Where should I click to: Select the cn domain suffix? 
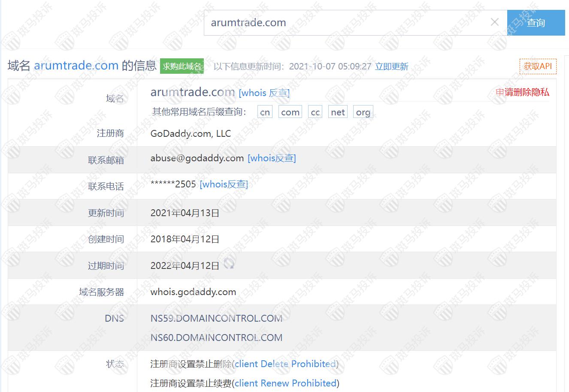pyautogui.click(x=265, y=112)
